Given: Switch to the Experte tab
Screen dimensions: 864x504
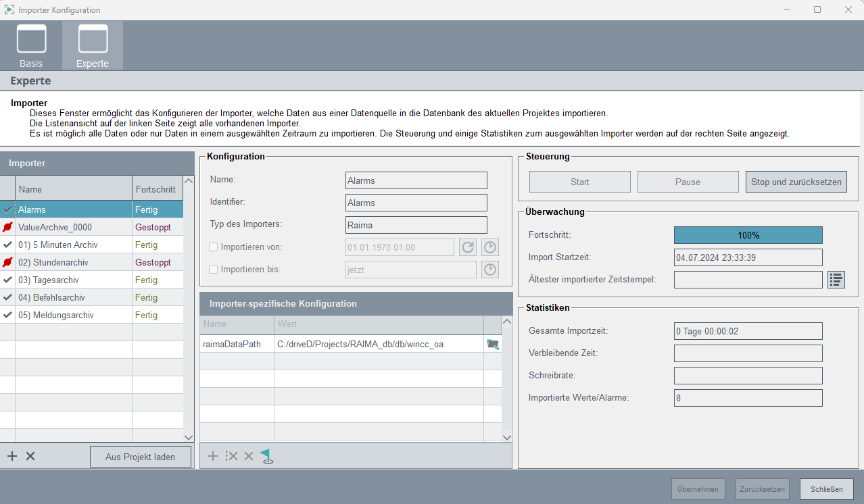Looking at the screenshot, I should click(93, 45).
